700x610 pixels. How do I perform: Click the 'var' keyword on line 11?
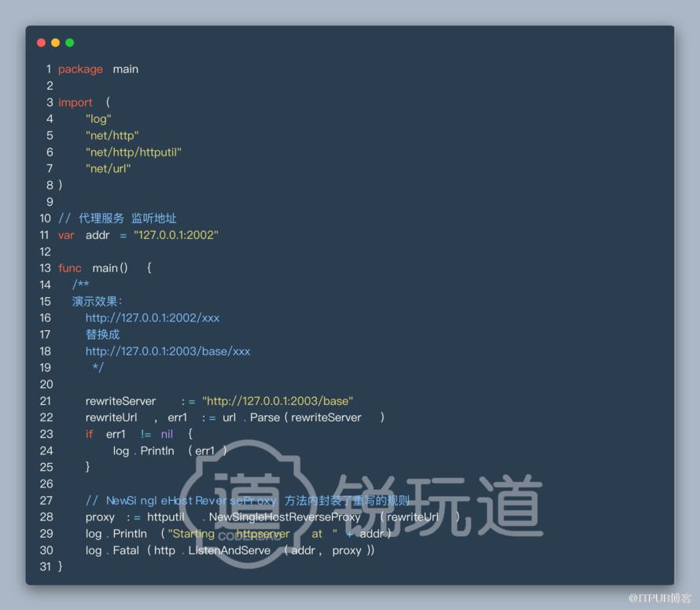tap(66, 235)
